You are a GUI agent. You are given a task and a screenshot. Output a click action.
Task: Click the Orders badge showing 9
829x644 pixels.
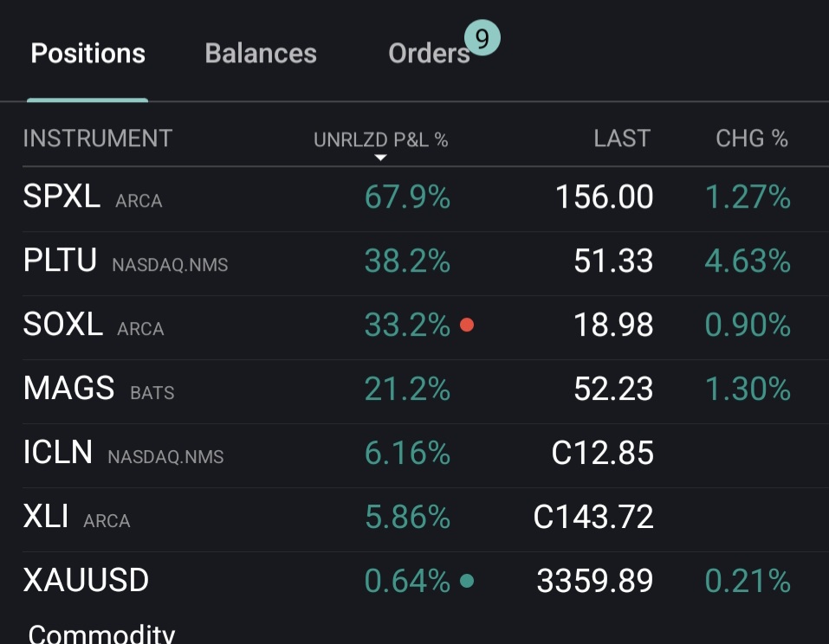tap(483, 39)
